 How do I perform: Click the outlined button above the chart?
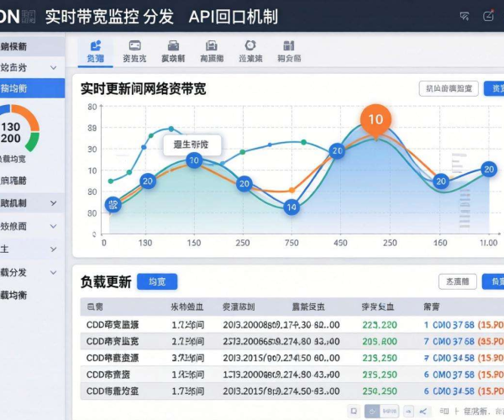click(449, 88)
